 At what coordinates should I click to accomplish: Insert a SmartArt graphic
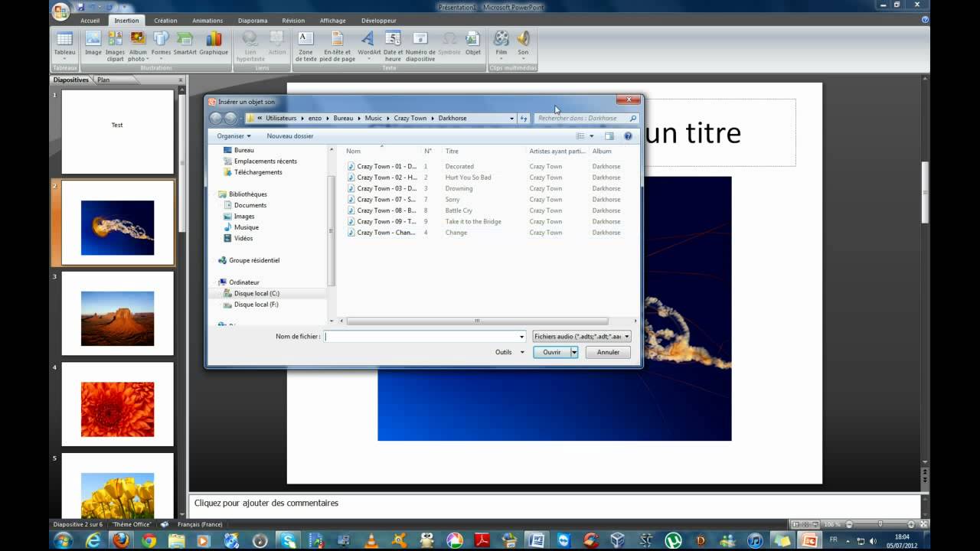point(185,44)
